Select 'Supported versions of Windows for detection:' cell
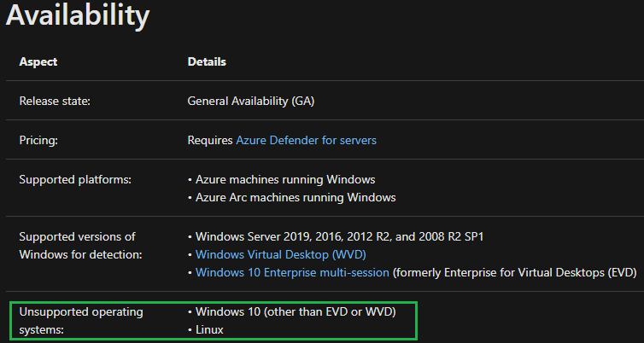The image size is (644, 343). (x=80, y=246)
